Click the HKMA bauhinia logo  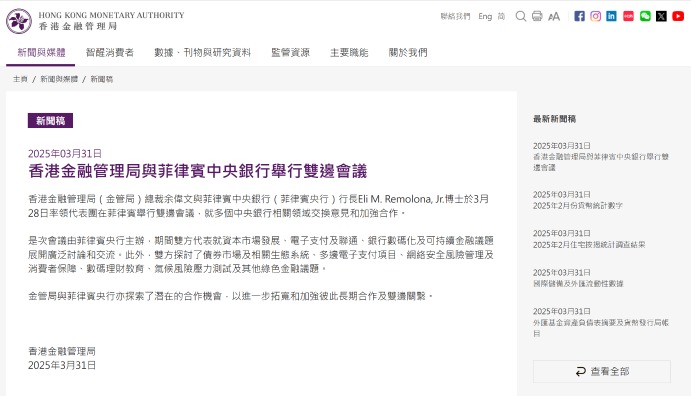[19, 21]
